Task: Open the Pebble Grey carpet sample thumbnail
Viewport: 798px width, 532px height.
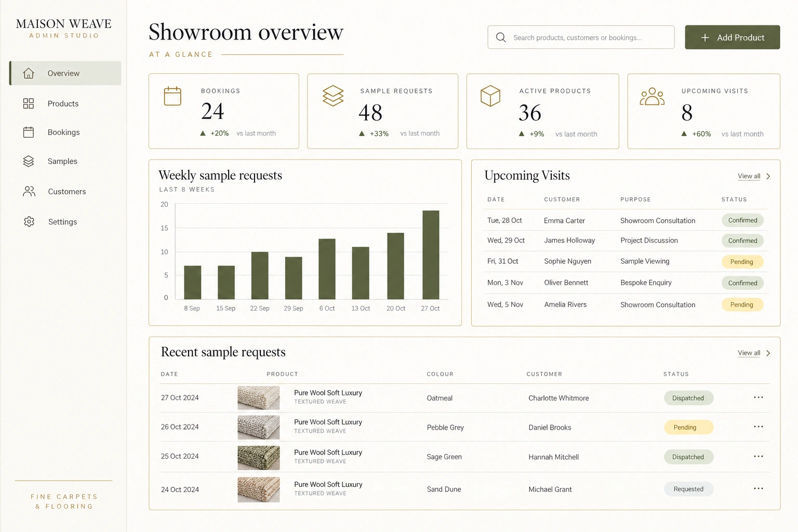Action: coord(259,427)
